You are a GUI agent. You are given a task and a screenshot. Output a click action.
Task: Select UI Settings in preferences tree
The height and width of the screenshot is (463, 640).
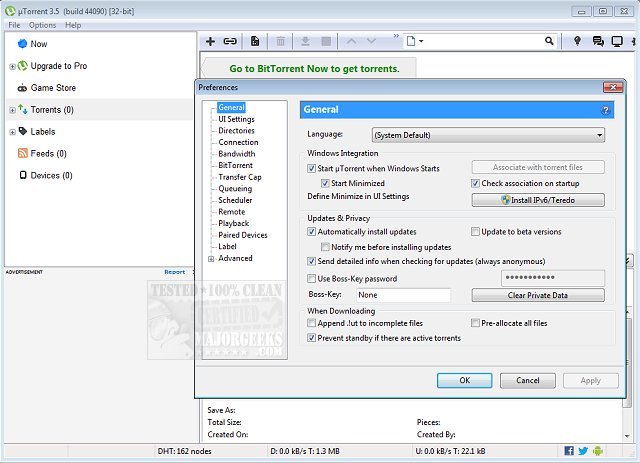[x=236, y=119]
